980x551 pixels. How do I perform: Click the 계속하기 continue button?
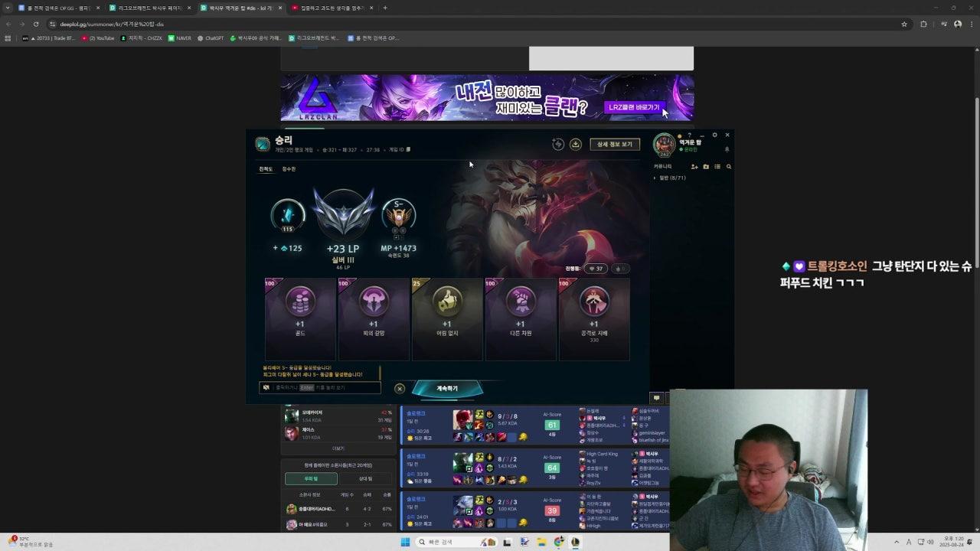click(447, 389)
